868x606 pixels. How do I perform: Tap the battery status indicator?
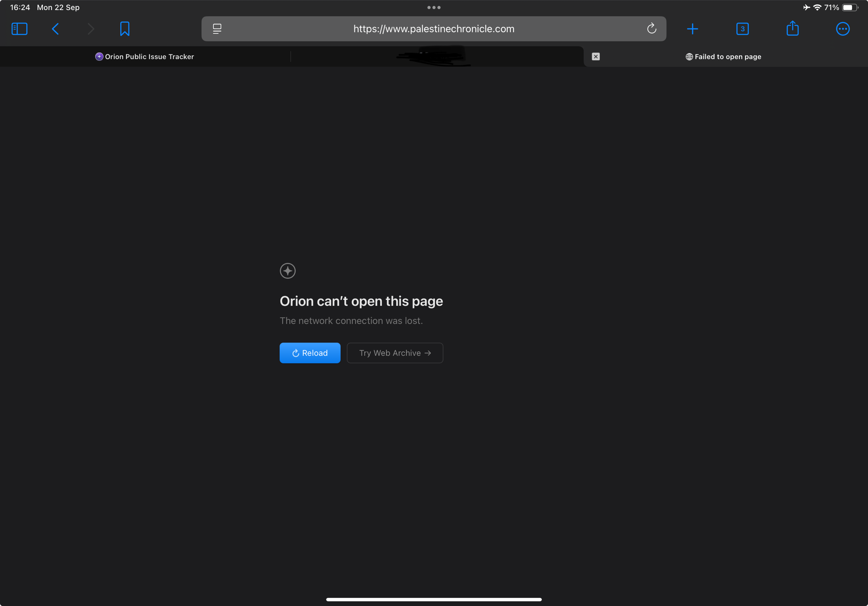(x=849, y=8)
